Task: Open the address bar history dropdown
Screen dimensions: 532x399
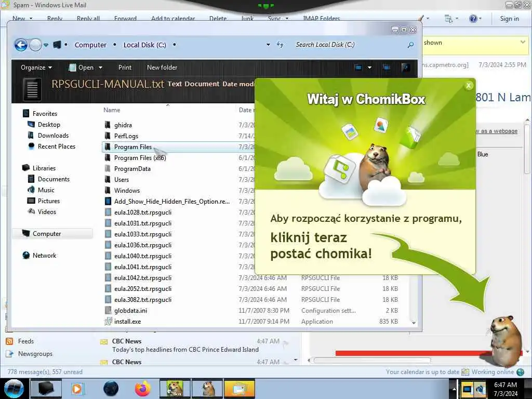Action: click(x=268, y=45)
